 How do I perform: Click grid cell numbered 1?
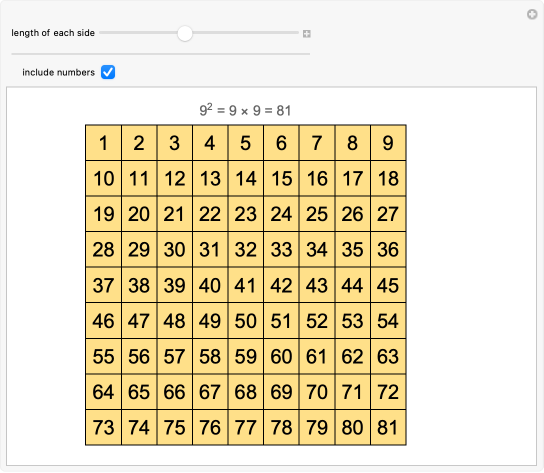point(103,143)
